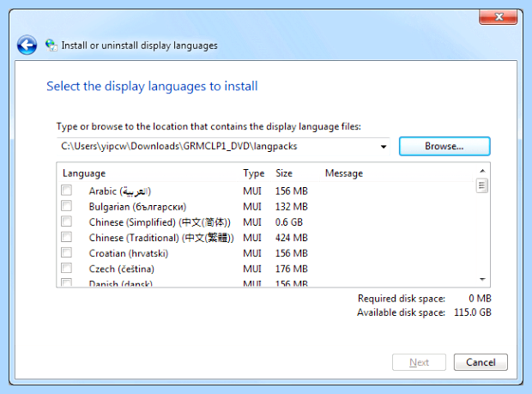This screenshot has width=532, height=394.
Task: Go back with the blue arrow button
Action: [x=27, y=45]
